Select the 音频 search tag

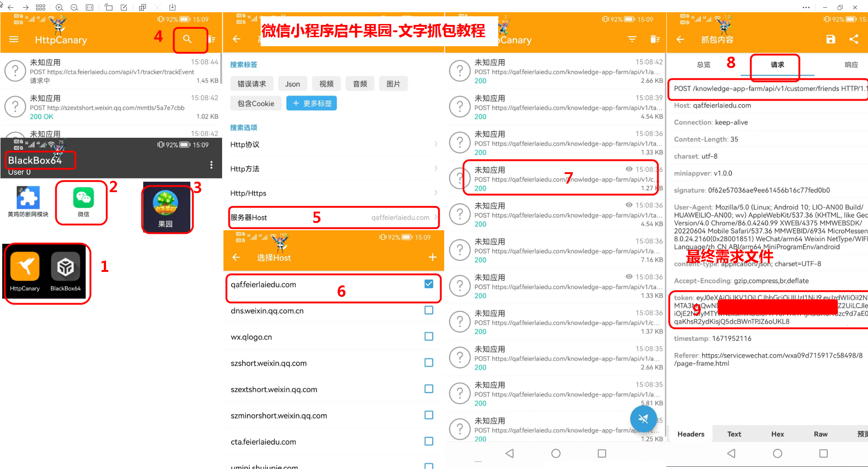point(360,84)
